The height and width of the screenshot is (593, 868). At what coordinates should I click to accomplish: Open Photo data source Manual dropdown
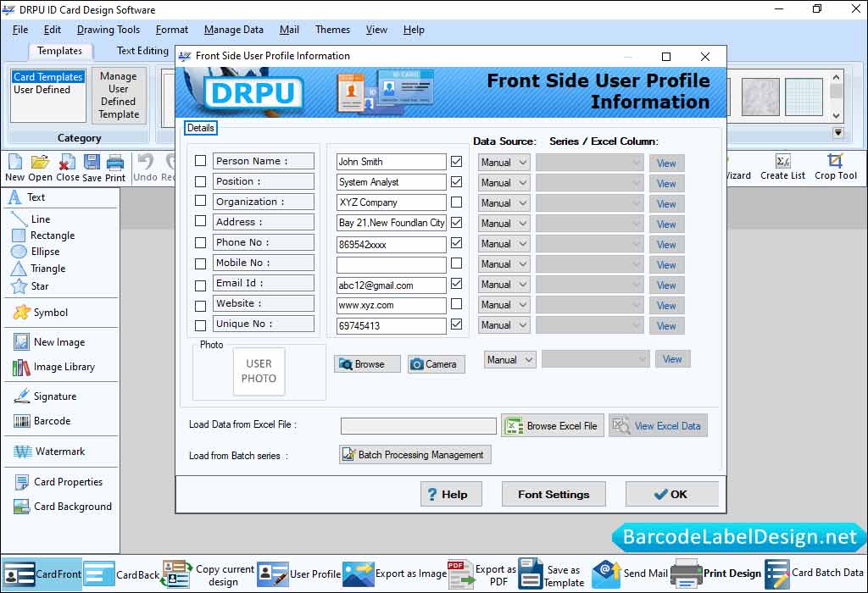509,360
